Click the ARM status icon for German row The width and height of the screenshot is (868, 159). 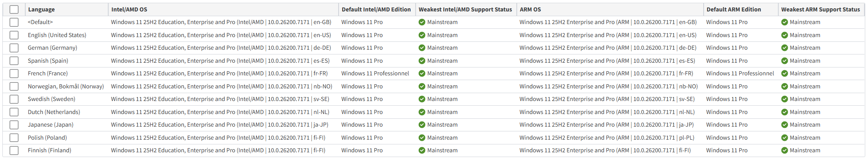coord(785,48)
